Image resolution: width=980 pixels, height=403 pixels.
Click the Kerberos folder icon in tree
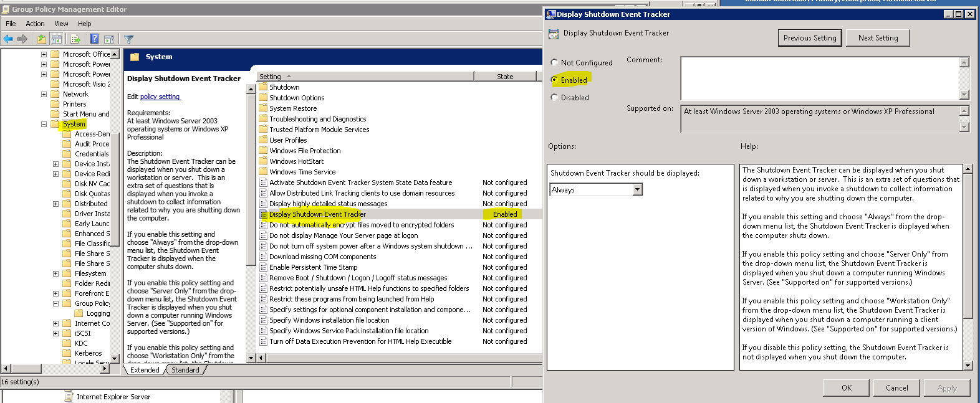(67, 353)
